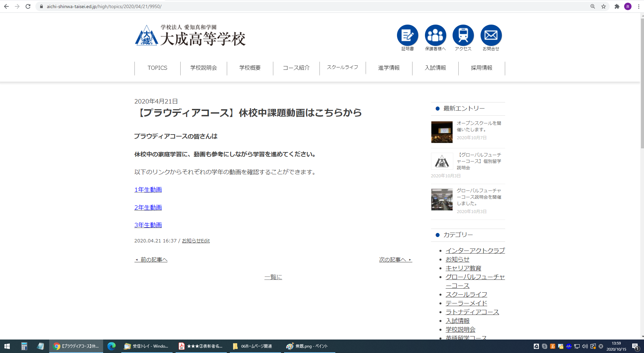Image resolution: width=644 pixels, height=353 pixels.
Task: Open the 保護者様へ parents icon
Action: pyautogui.click(x=435, y=35)
